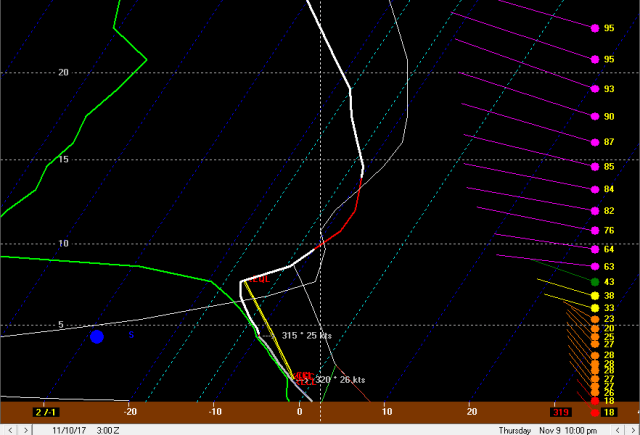The width and height of the screenshot is (640, 435).
Task: Click the red EQL marker on the sounding
Action: (260, 279)
